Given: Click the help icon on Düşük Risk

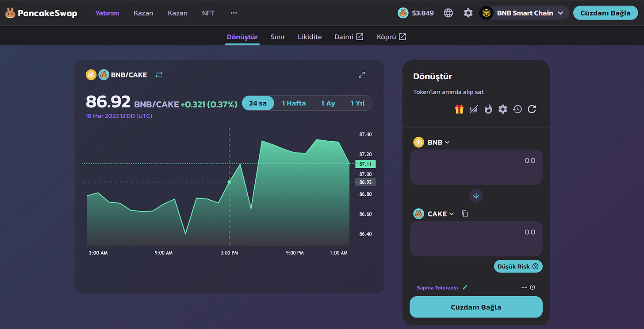Looking at the screenshot, I should (535, 267).
